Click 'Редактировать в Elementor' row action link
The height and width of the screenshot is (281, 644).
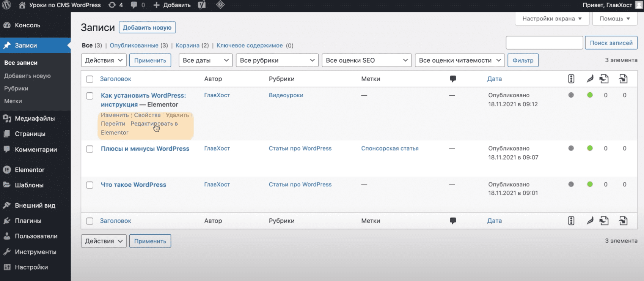[x=154, y=124]
